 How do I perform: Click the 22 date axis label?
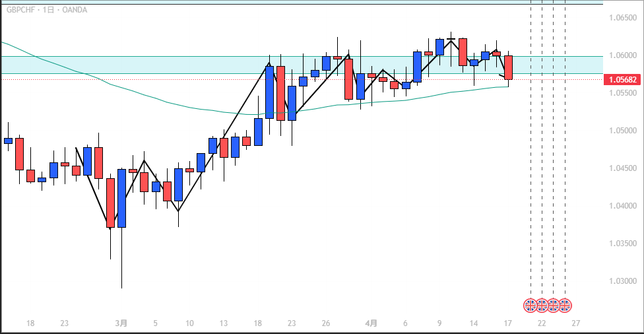click(542, 323)
